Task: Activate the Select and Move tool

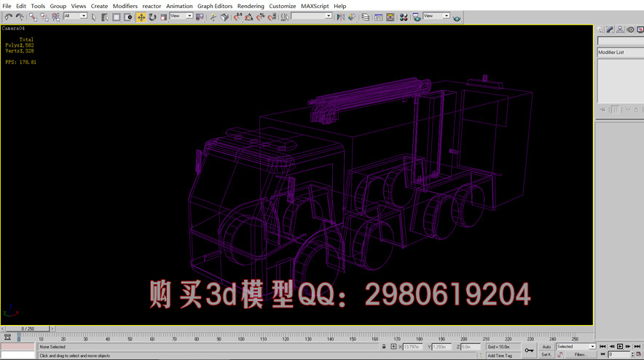Action: (x=141, y=17)
